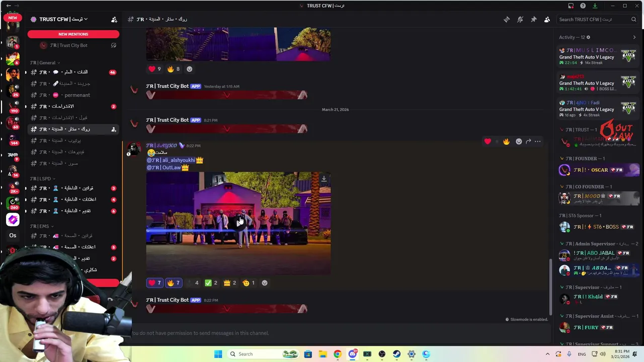The height and width of the screenshot is (362, 644).
Task: Show pinned messages with the pin icon
Action: 533,19
